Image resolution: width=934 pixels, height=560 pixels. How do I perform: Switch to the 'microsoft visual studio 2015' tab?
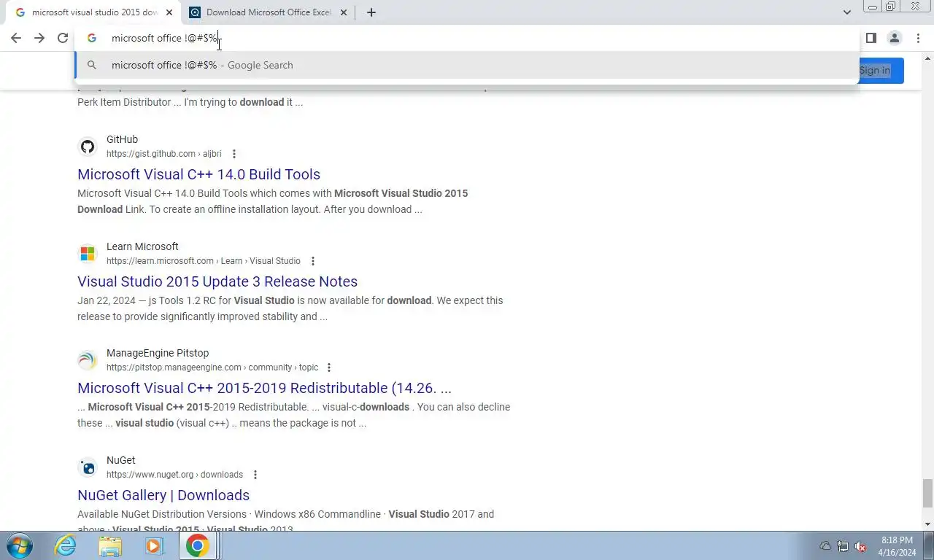coord(93,12)
